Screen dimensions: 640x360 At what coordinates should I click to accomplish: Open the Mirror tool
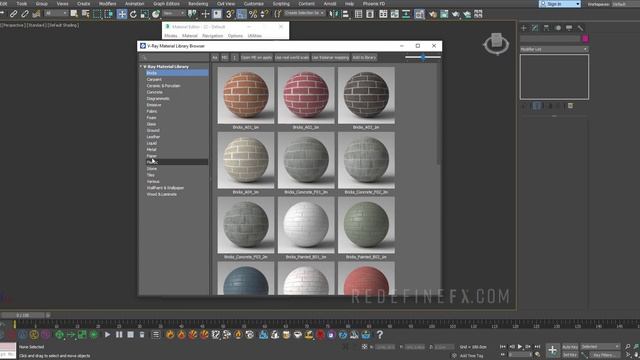[334, 14]
